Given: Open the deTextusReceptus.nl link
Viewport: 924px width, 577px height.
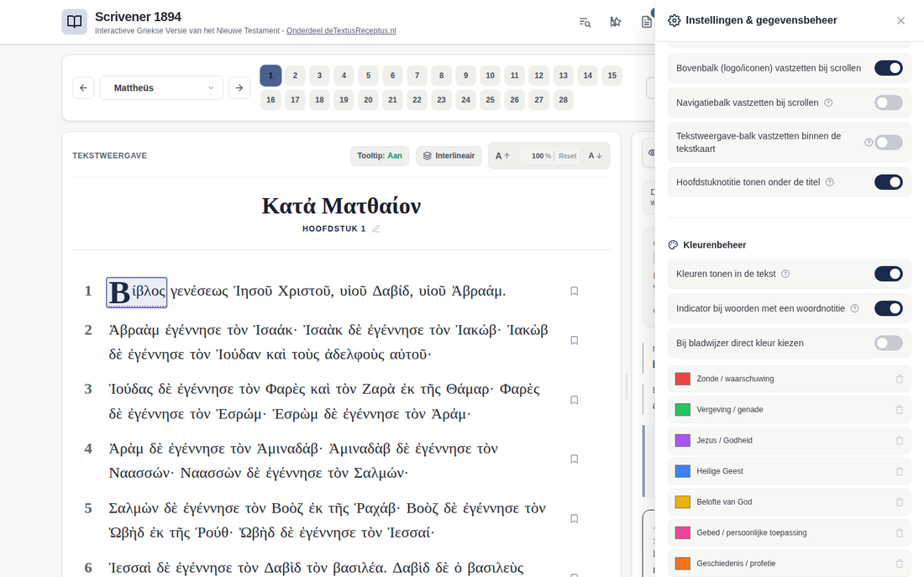Looking at the screenshot, I should (x=341, y=30).
